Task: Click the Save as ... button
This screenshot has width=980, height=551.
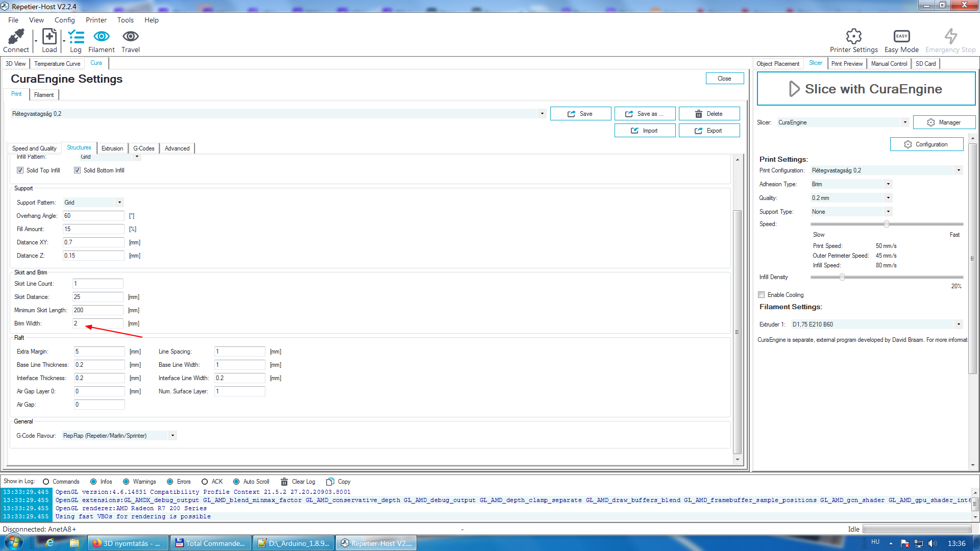Action: (645, 114)
